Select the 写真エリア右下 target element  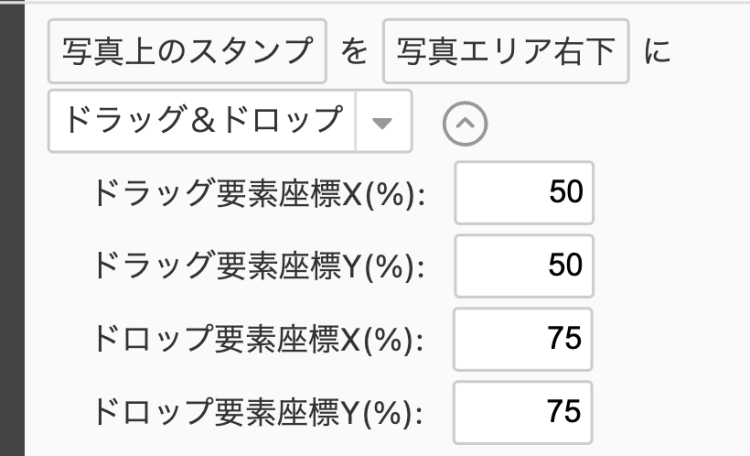(505, 50)
